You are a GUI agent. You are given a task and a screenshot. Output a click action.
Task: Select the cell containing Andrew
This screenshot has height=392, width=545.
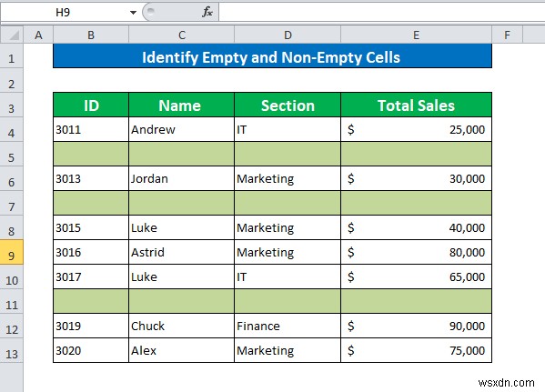[x=181, y=129]
